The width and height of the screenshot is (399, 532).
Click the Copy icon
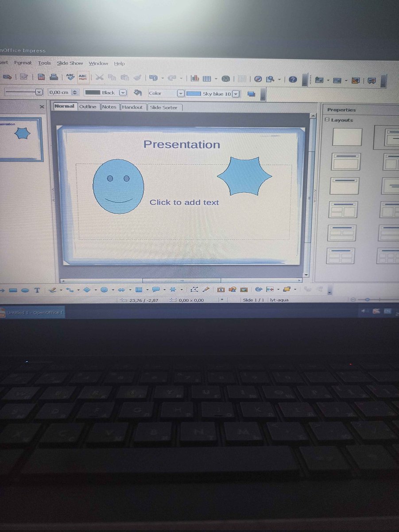click(112, 78)
